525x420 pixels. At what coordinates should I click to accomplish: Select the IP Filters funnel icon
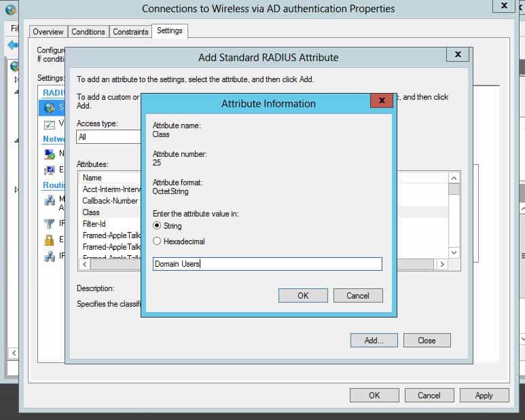(x=50, y=223)
